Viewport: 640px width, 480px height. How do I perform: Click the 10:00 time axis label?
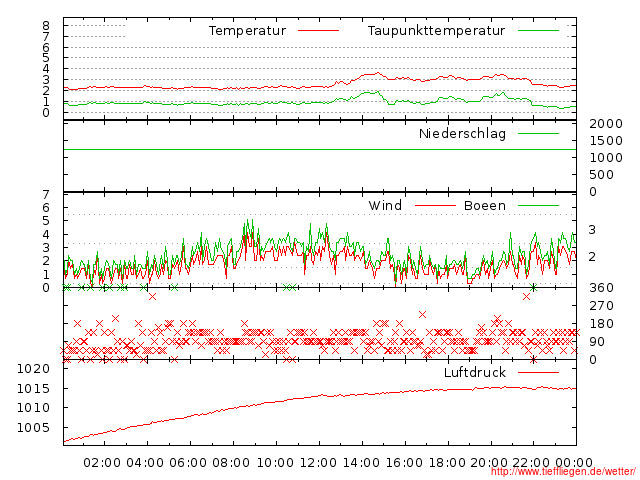[276, 463]
